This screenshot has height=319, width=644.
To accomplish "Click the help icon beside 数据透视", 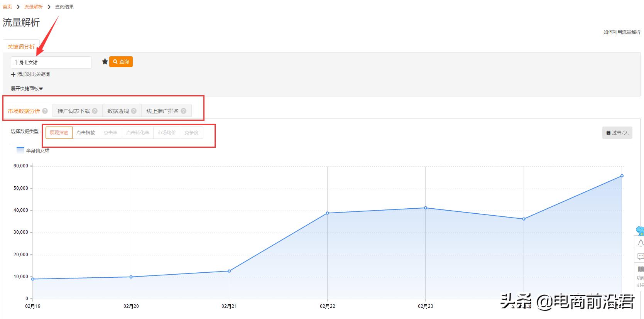I will [134, 111].
